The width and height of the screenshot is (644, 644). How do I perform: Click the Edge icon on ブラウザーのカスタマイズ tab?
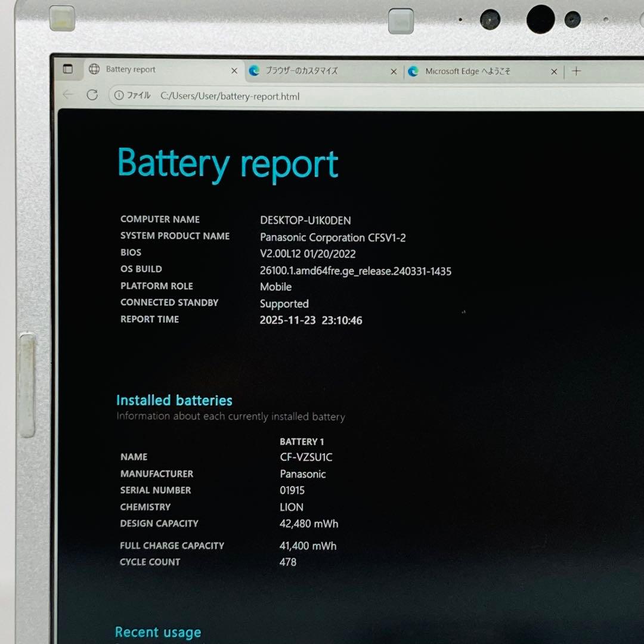pos(255,71)
